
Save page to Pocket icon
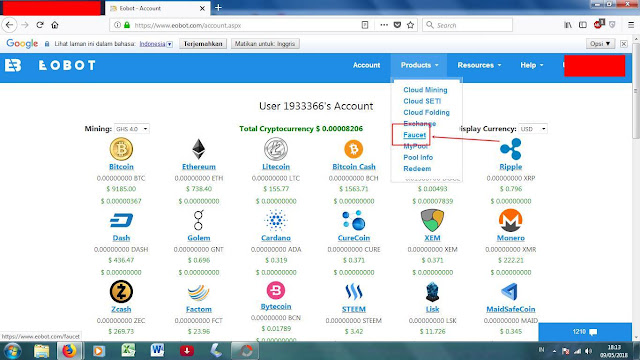(397, 25)
